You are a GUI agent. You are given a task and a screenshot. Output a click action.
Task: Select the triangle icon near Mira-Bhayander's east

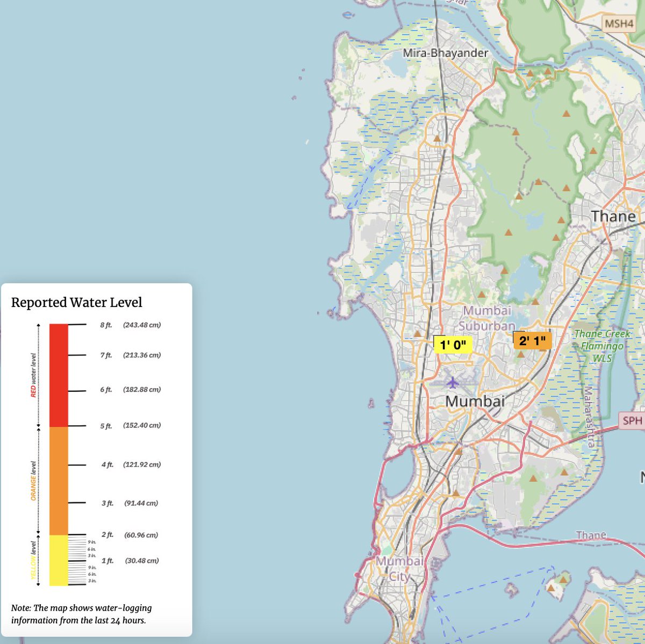(531, 71)
